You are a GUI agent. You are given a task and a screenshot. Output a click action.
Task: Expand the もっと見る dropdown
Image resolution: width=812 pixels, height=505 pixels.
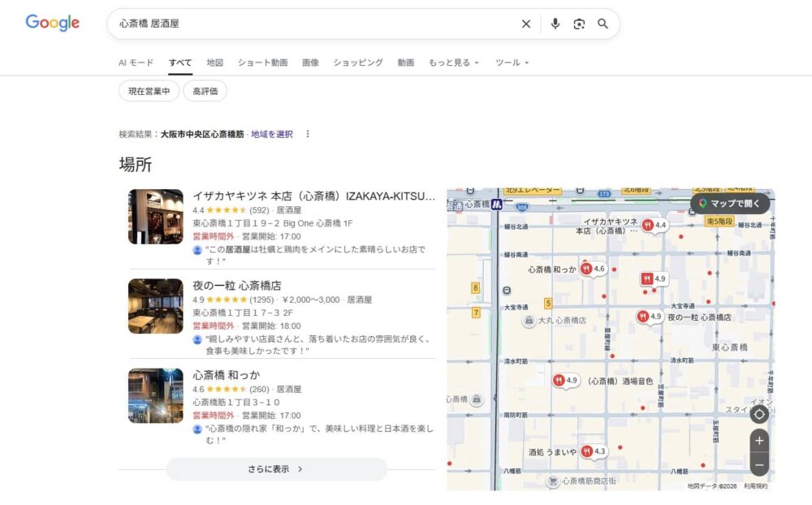click(x=453, y=63)
